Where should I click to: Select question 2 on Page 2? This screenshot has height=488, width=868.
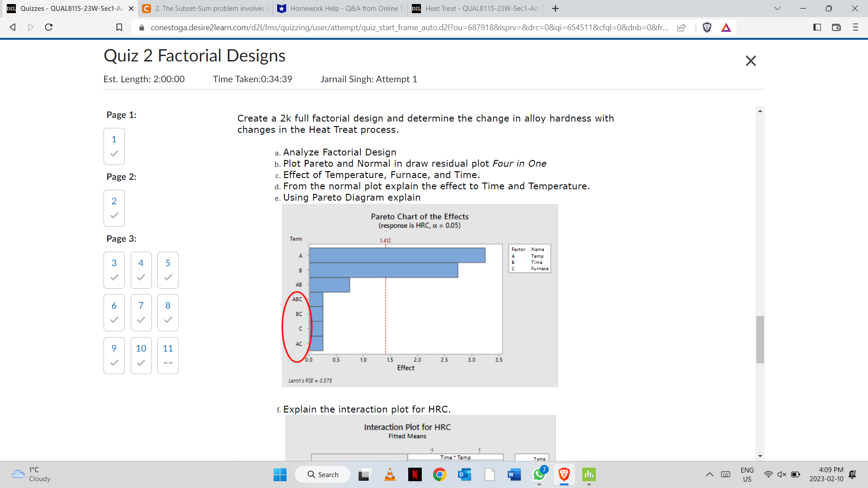113,208
